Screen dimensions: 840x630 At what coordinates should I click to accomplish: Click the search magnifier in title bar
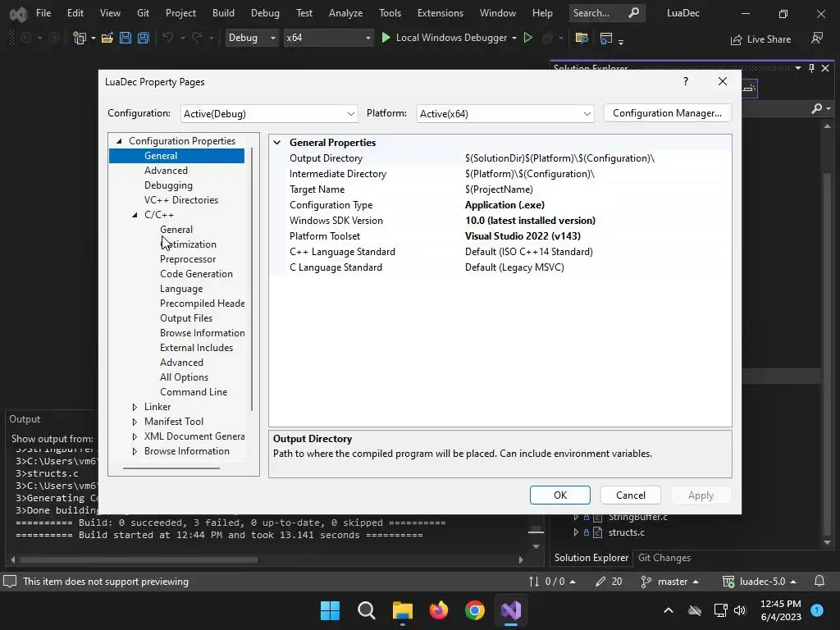(x=634, y=13)
